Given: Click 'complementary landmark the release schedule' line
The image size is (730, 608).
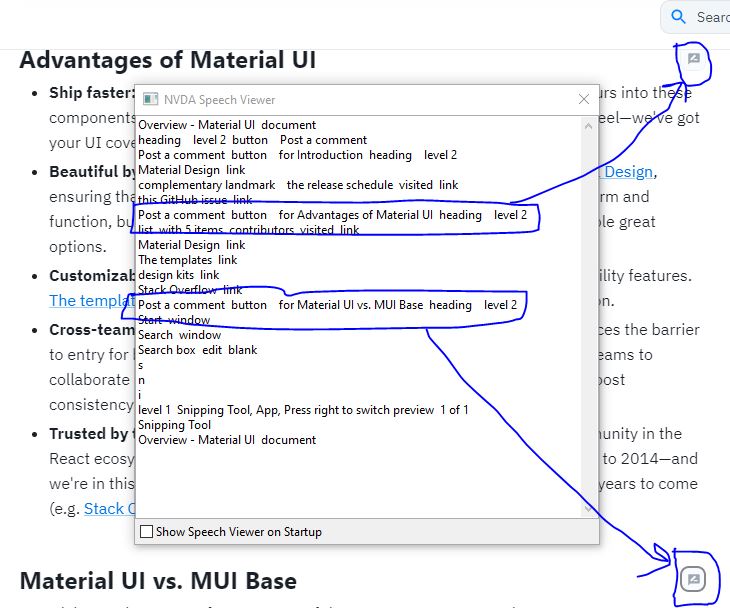Looking at the screenshot, I should (298, 185).
